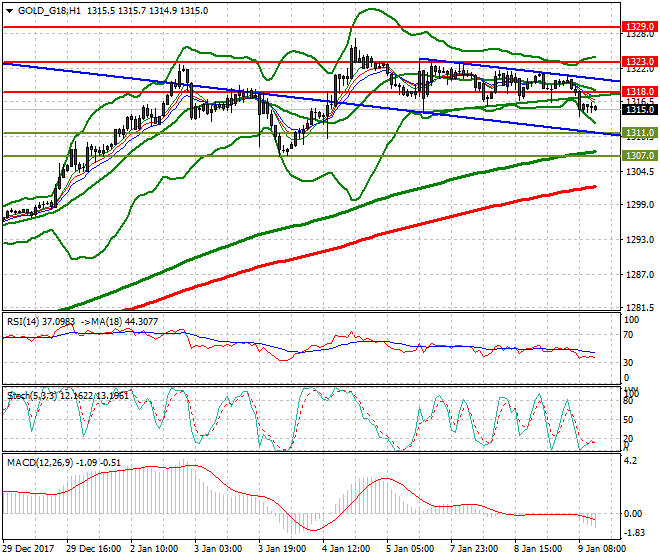Click the 5 Jan 05:00 time label
Screen dimensions: 660x560
pos(410,549)
